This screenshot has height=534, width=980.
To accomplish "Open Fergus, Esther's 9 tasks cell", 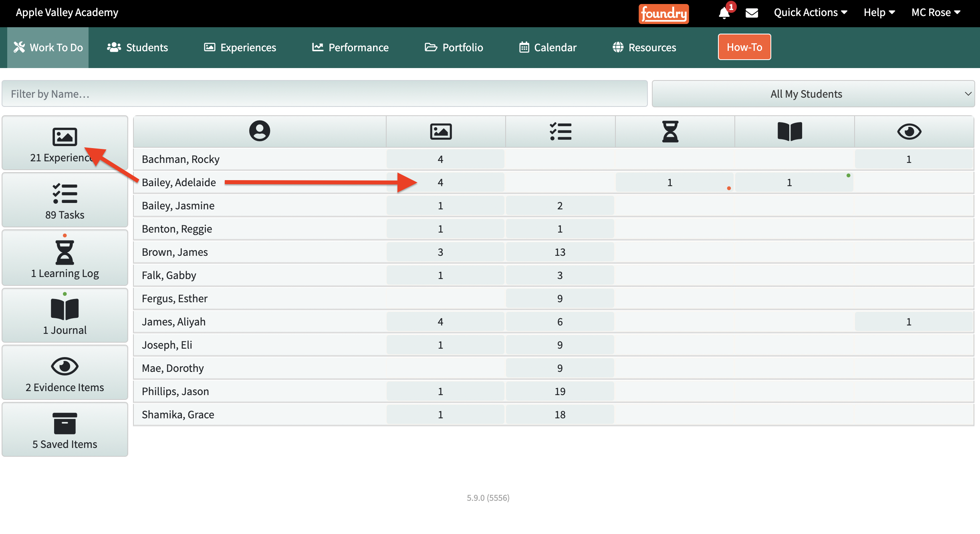I will coord(560,299).
